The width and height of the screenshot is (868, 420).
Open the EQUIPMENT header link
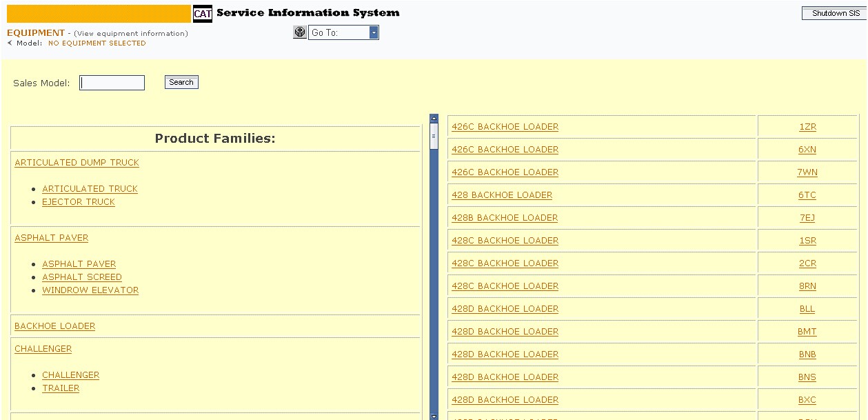click(36, 33)
